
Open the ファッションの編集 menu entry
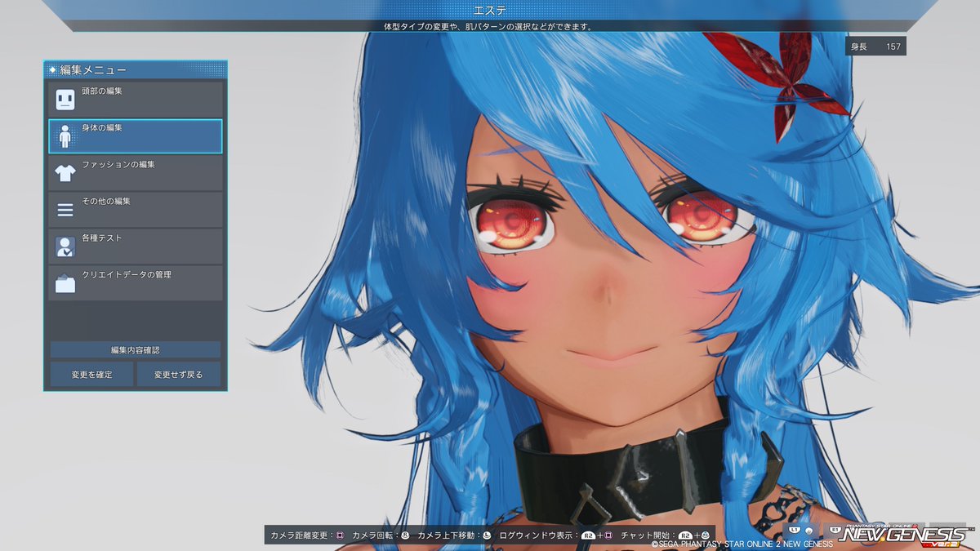click(x=136, y=173)
